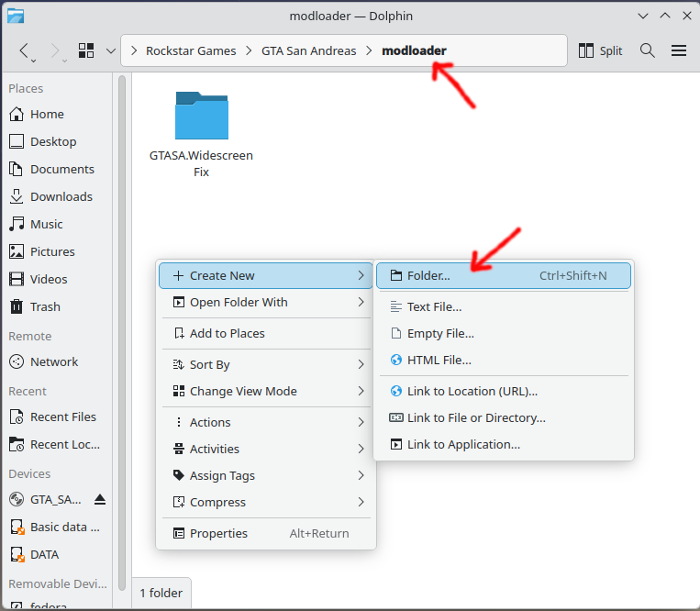Open the Sort By submenu
Screen dimensions: 700x611
coord(266,364)
